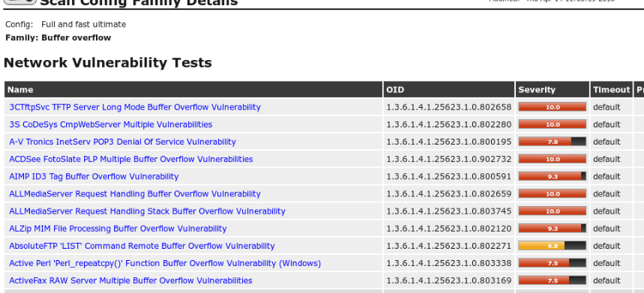Click severity bar 7.5 for ActiveFax RAW Server
The image size is (644, 293).
tap(553, 280)
